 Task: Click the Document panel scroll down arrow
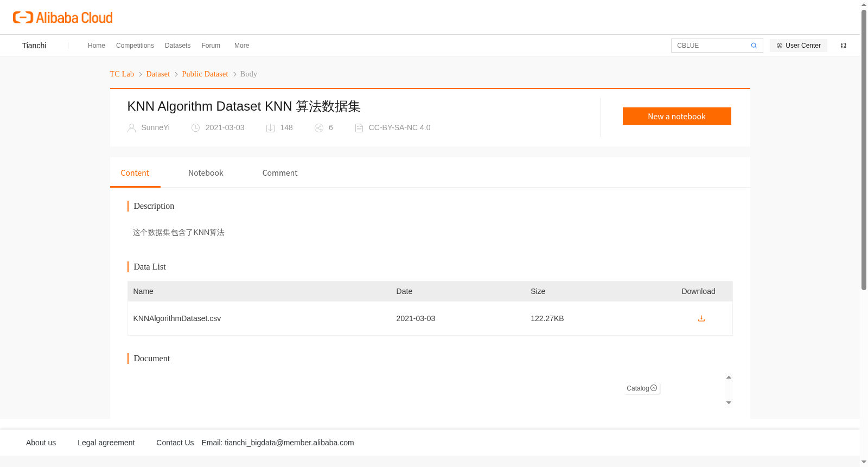click(729, 402)
